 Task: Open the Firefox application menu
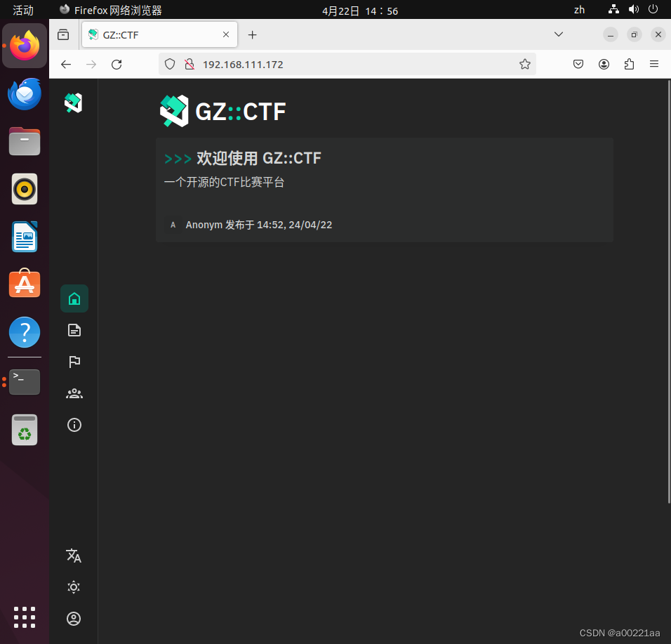654,64
